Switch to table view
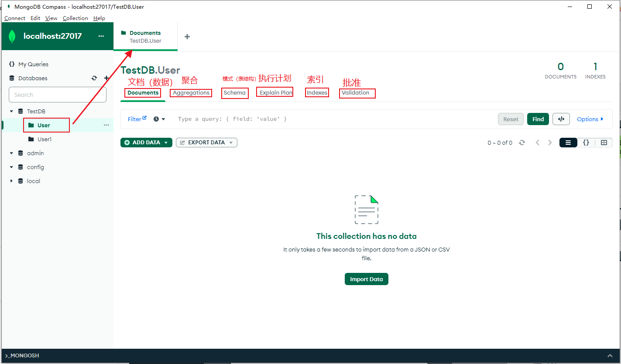The width and height of the screenshot is (621, 364). [x=604, y=143]
